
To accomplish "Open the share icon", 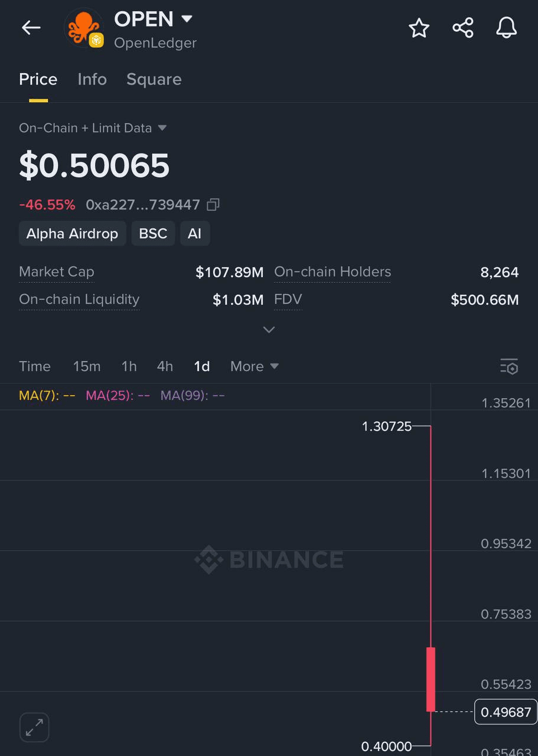I will [x=462, y=28].
